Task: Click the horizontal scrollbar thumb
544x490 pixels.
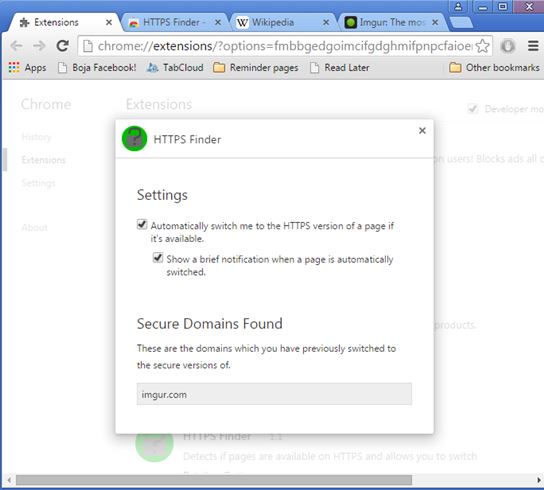Action: [214, 480]
